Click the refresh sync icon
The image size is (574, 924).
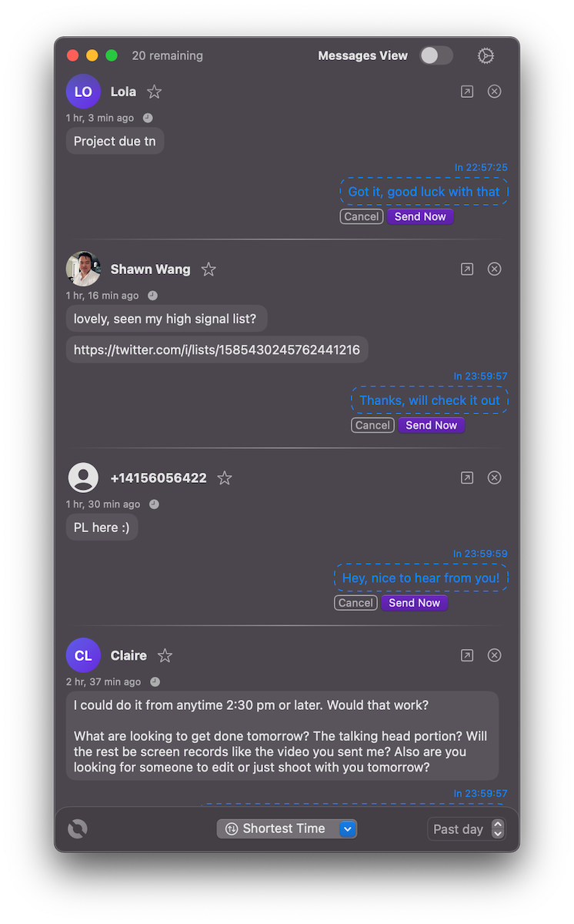click(x=78, y=829)
